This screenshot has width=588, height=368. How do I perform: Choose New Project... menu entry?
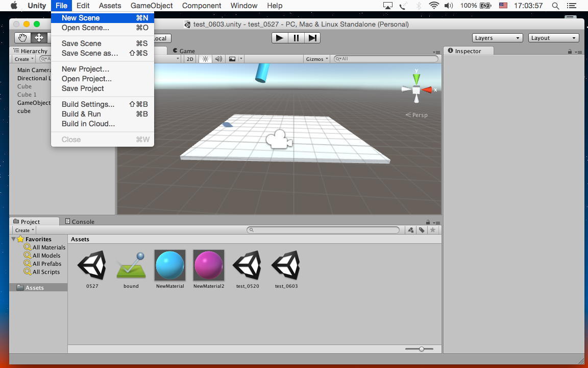pyautogui.click(x=103, y=68)
